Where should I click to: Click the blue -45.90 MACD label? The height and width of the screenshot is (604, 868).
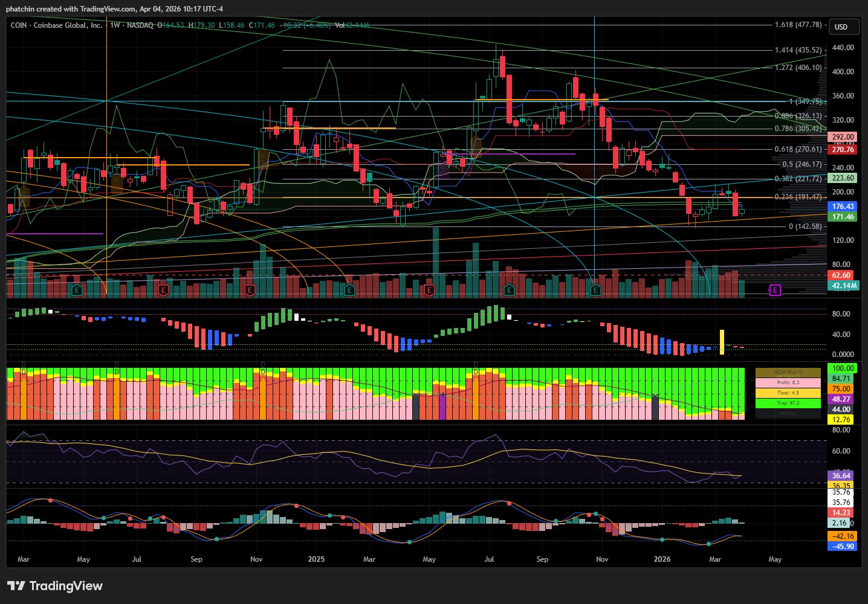[842, 547]
